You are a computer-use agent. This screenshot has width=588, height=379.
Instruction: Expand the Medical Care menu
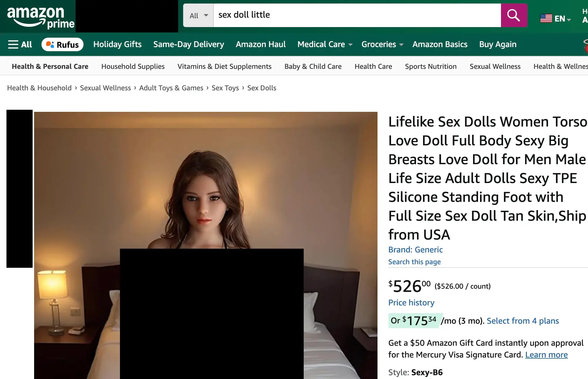325,44
